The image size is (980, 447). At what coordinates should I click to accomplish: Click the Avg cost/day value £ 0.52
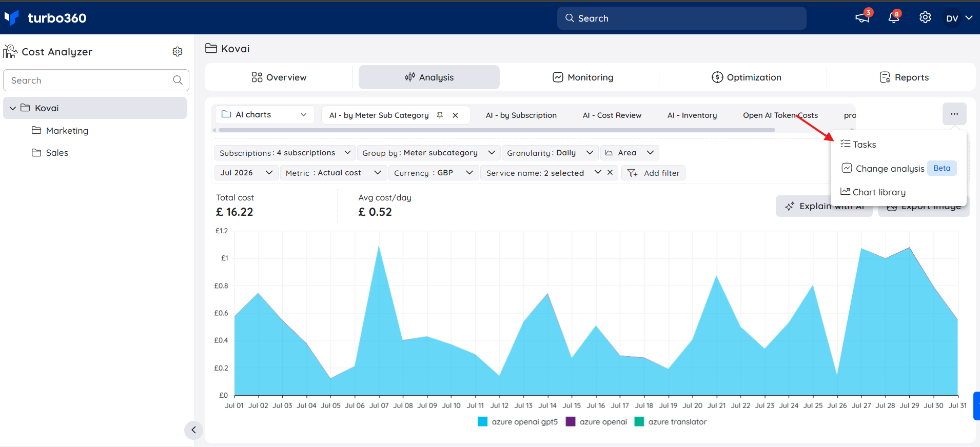[x=375, y=212]
